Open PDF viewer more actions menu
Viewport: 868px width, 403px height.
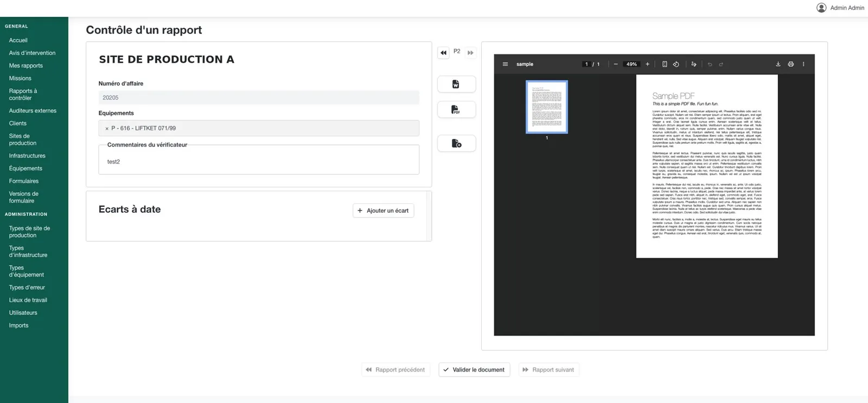click(803, 64)
